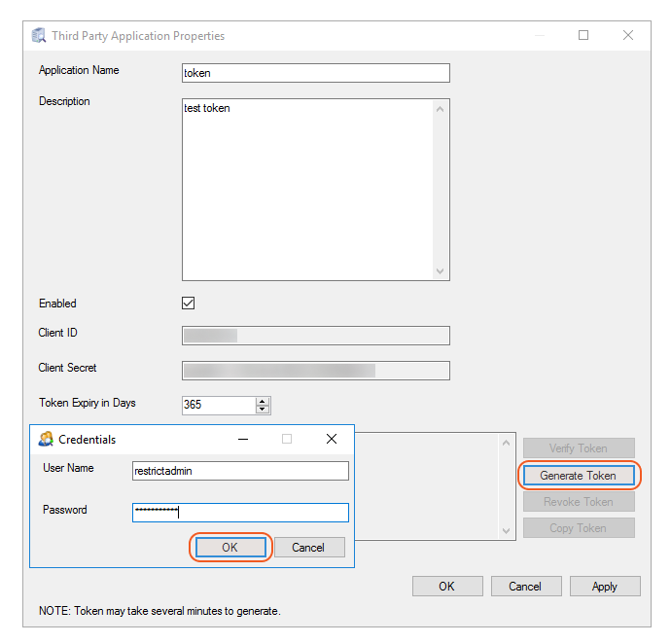This screenshot has width=671, height=644.
Task: Click Cancel in the properties window footer
Action: (x=525, y=586)
